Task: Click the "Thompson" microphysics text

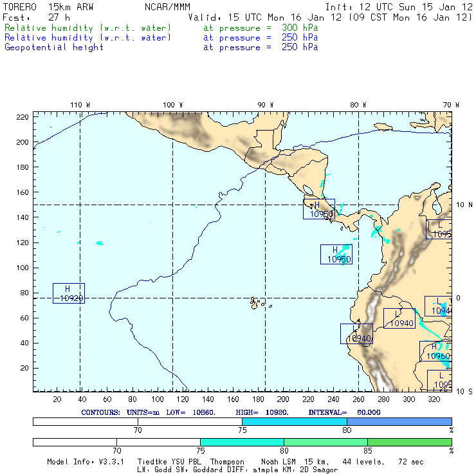Action: point(227,462)
